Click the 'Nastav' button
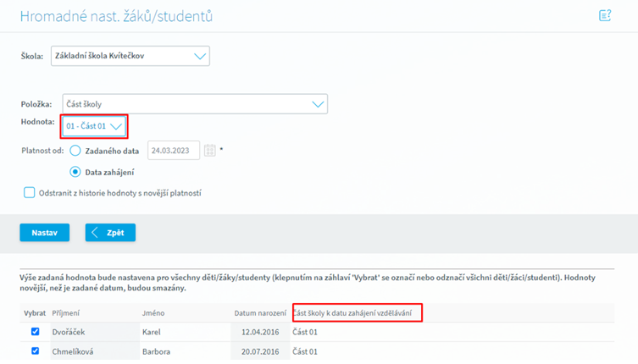 point(45,232)
